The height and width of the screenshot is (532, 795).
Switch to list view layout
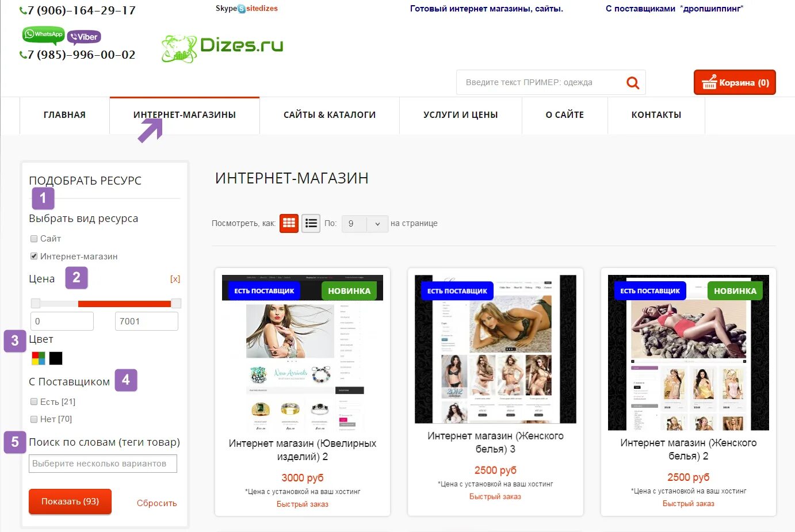311,223
